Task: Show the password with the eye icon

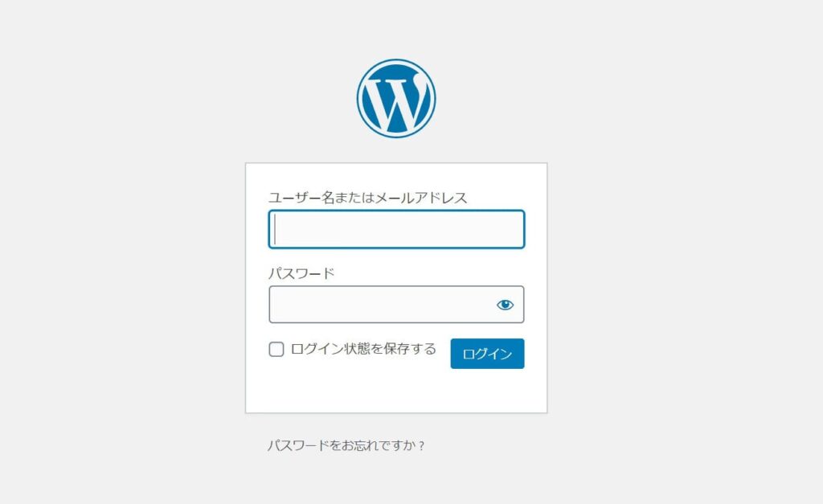Action: (x=505, y=305)
